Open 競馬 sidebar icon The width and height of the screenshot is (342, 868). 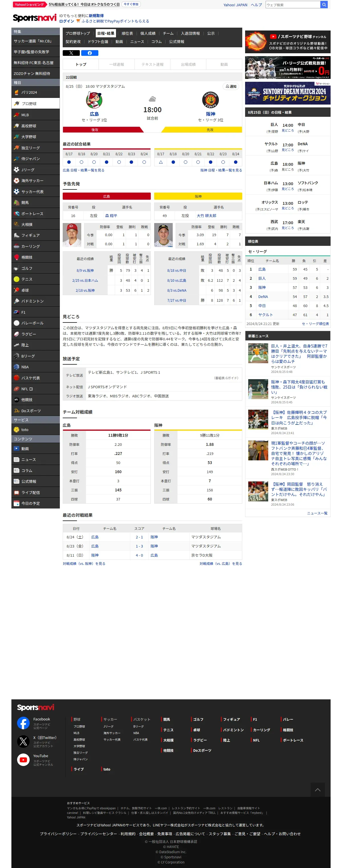(17, 203)
